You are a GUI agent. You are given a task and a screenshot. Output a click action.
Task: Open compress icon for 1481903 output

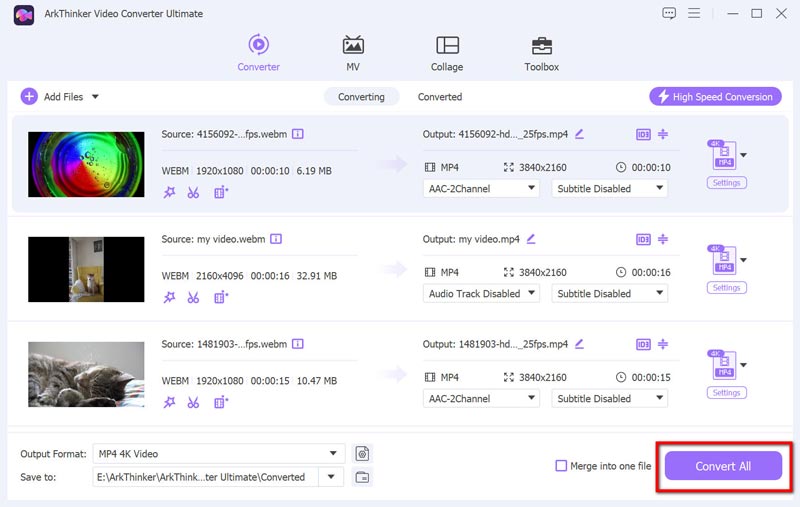[x=663, y=344]
